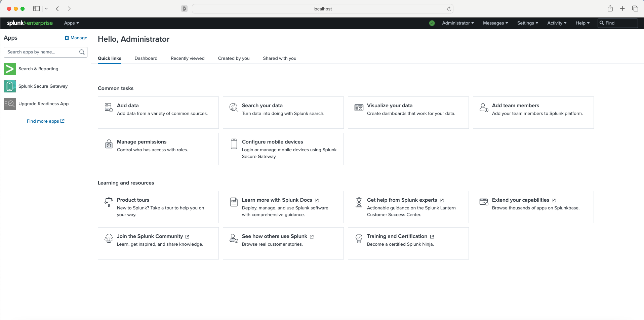Open Get help from Splunk experts title

click(x=402, y=200)
